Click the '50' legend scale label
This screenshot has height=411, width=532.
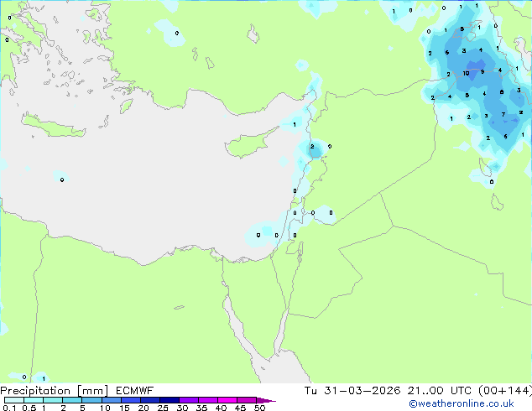tap(259, 408)
